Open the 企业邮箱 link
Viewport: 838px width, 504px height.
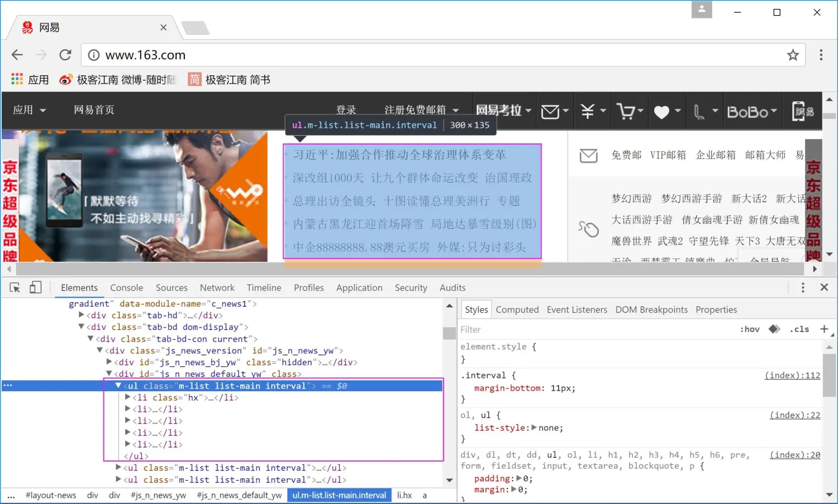(716, 155)
